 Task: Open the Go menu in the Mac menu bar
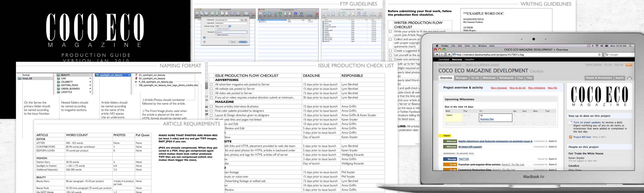coord(474,46)
